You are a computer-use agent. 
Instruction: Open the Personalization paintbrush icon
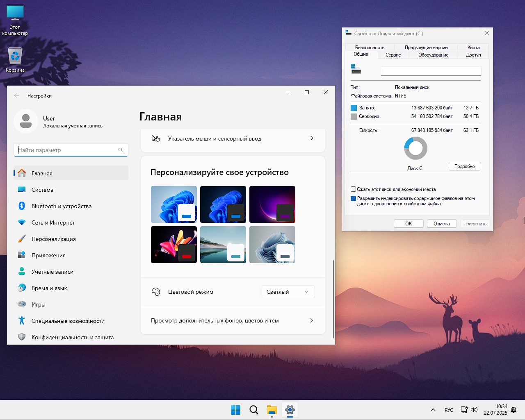[22, 239]
